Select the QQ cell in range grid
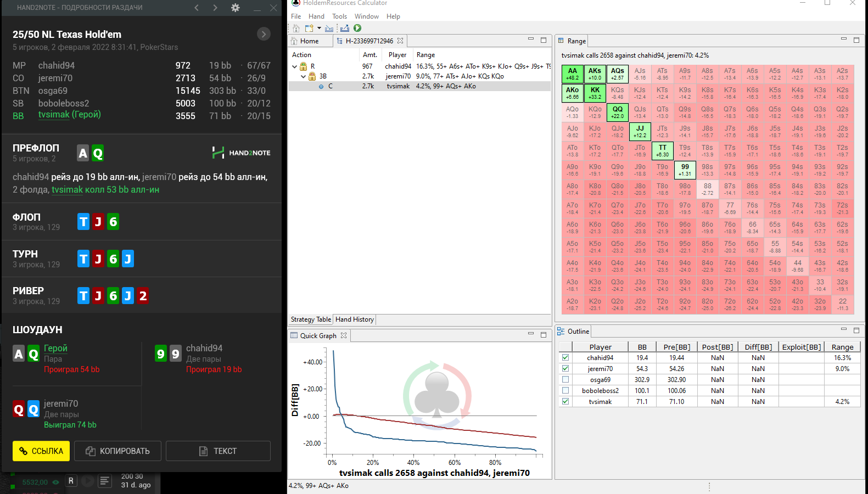The height and width of the screenshot is (494, 868). click(618, 112)
